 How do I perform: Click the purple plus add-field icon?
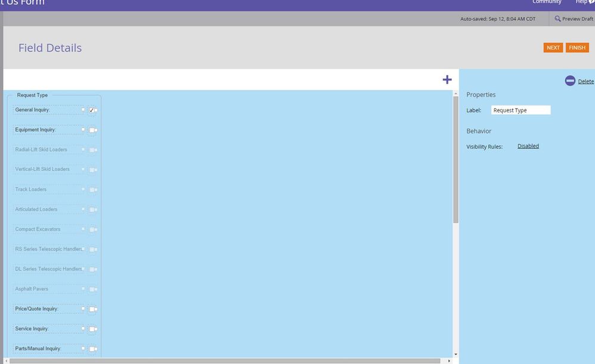[x=447, y=80]
